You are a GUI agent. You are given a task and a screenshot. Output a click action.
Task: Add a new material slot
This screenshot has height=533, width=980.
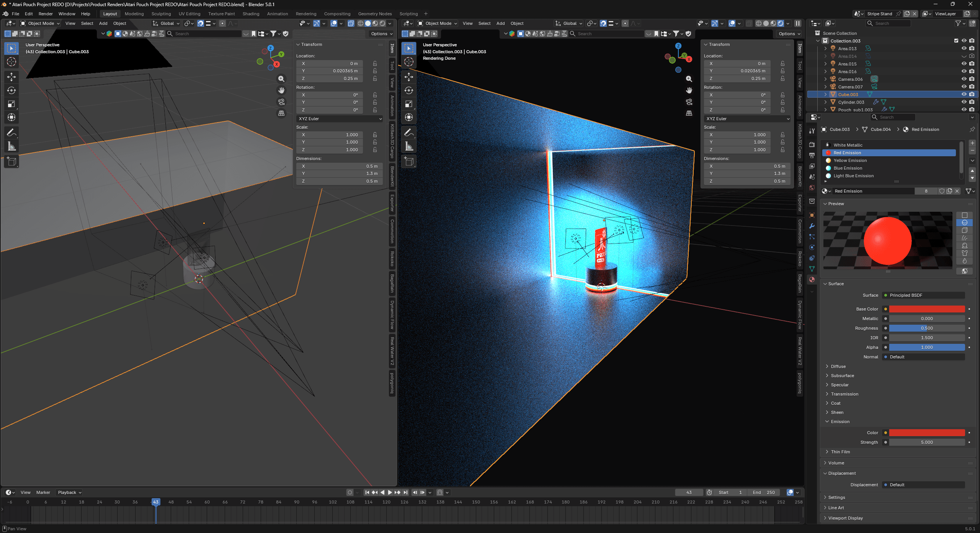[x=972, y=143]
